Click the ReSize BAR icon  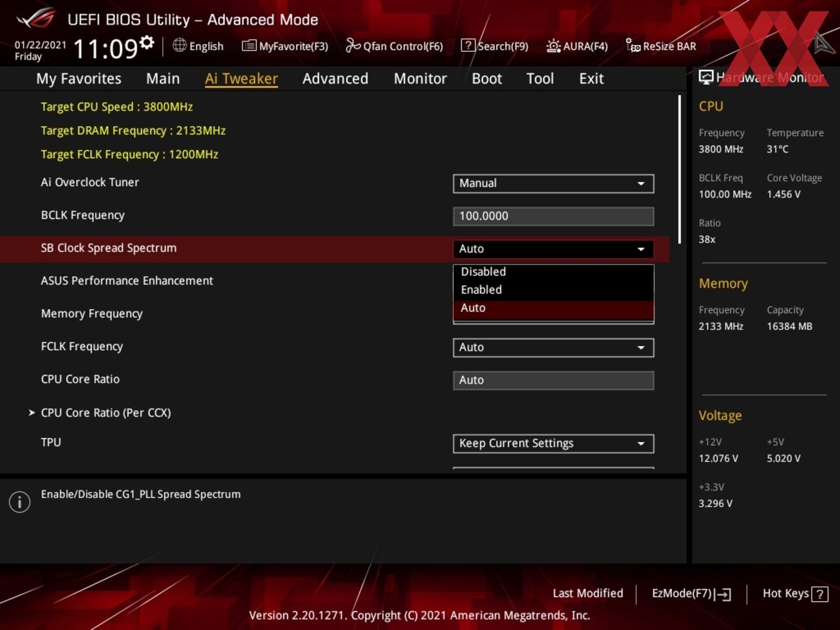pos(633,45)
